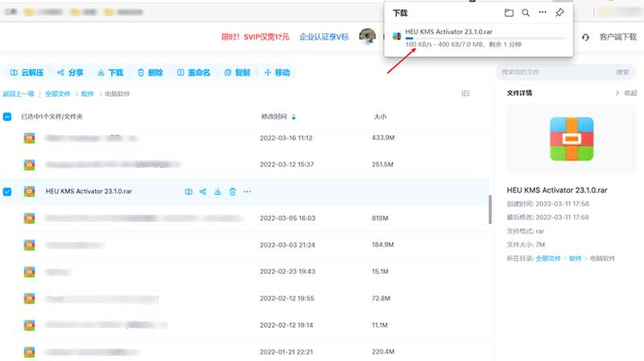Open 限时 SVIP promotion link
The height and width of the screenshot is (361, 644).
pyautogui.click(x=255, y=37)
